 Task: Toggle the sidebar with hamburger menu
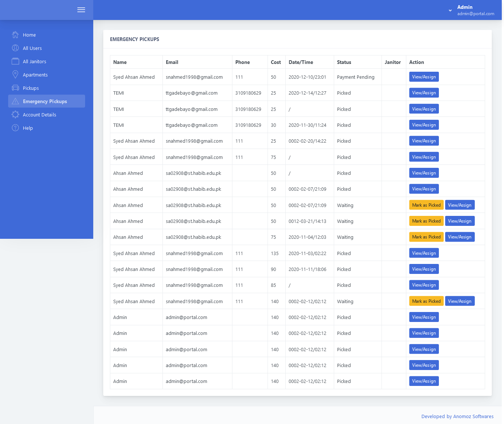(x=81, y=10)
